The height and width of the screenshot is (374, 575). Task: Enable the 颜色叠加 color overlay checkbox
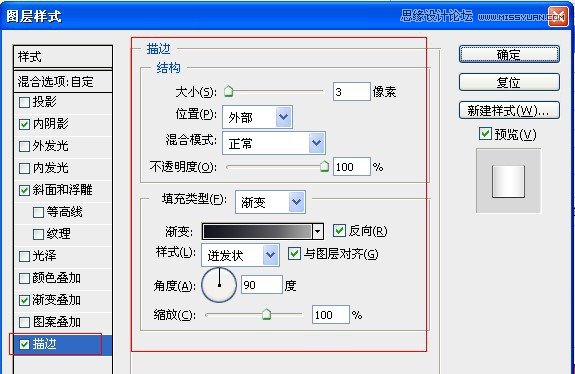(x=24, y=278)
